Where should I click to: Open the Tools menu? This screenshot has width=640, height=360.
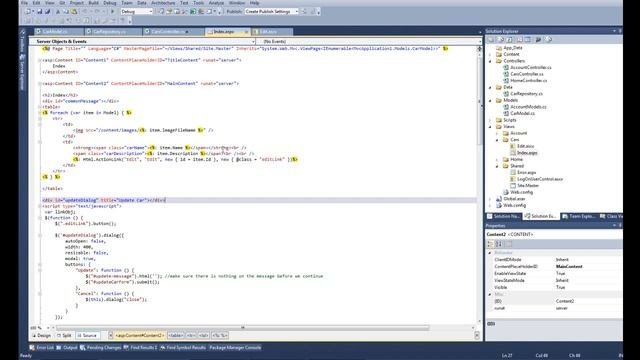(x=198, y=3)
